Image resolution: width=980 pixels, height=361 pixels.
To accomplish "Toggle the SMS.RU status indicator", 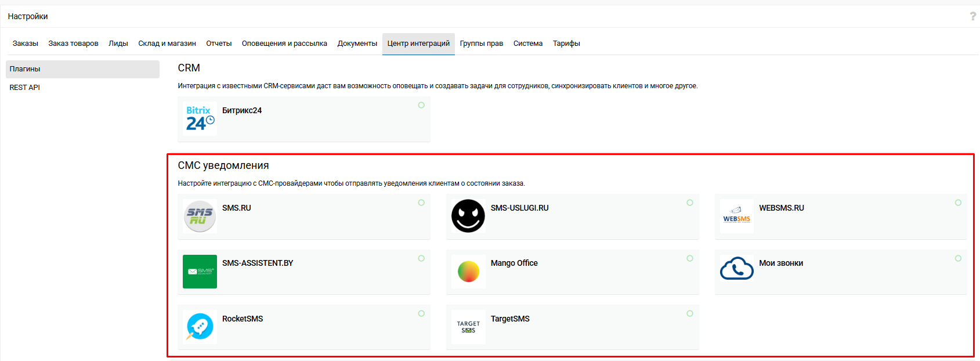I will 421,203.
